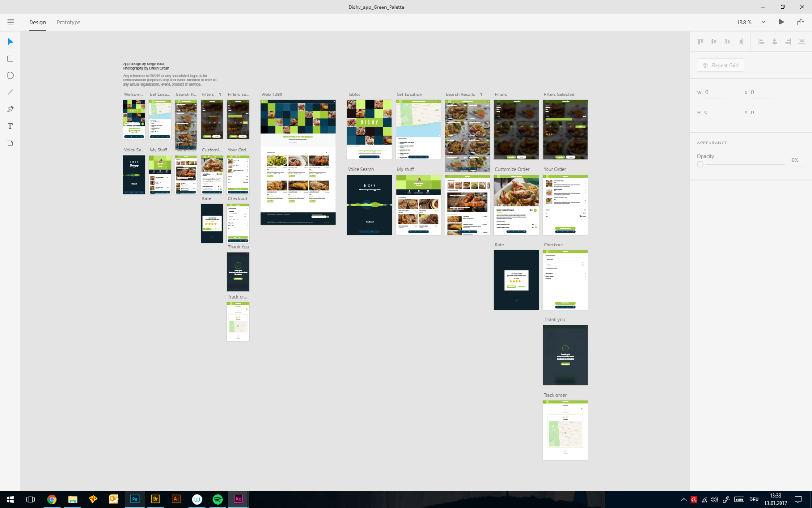Focus the Y position field
The image size is (812, 508).
[761, 113]
